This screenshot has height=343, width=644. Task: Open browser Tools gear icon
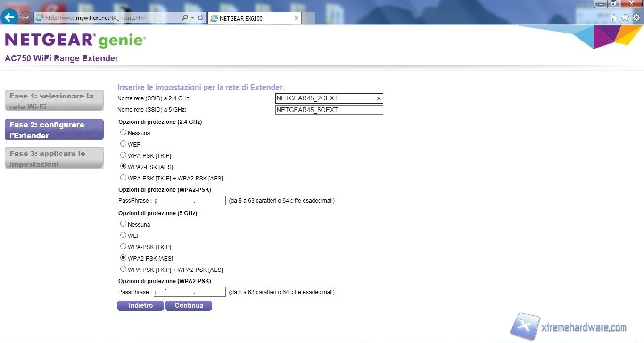[636, 18]
